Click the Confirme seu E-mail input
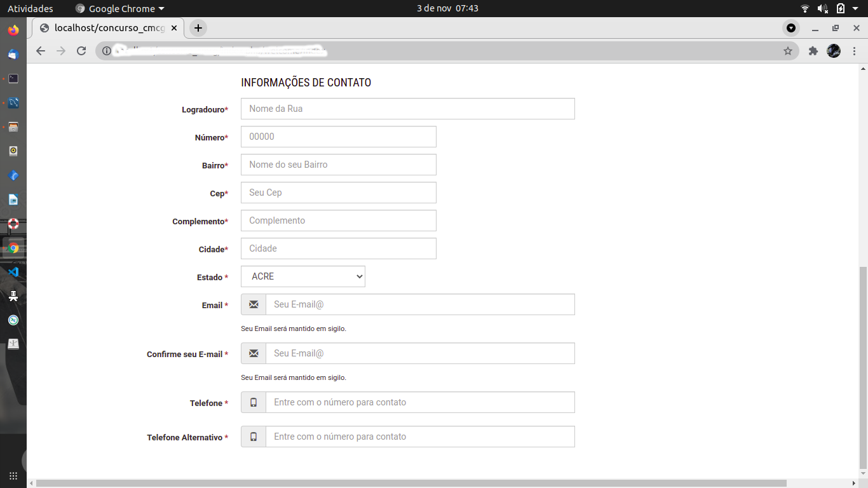This screenshot has width=868, height=488. [420, 353]
